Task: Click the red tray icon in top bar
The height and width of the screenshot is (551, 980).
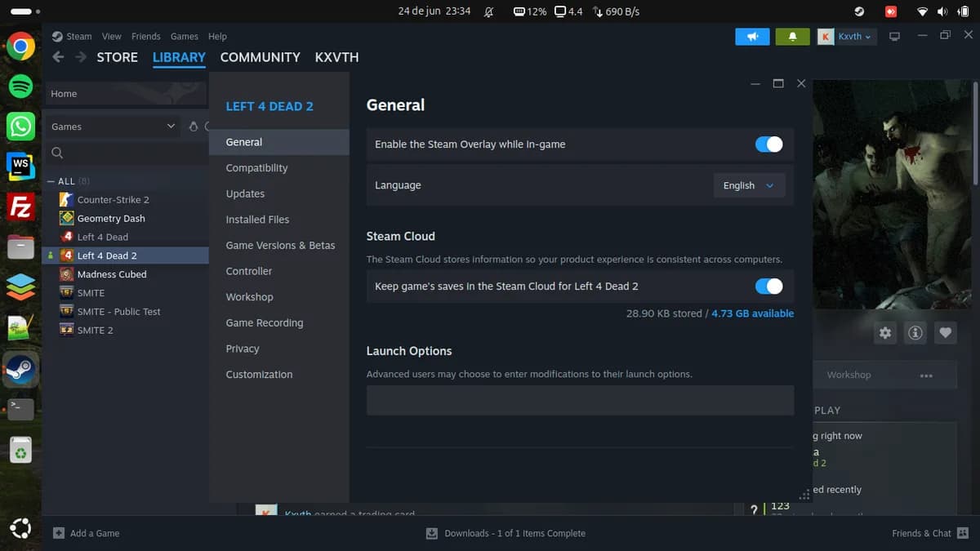Action: click(891, 11)
